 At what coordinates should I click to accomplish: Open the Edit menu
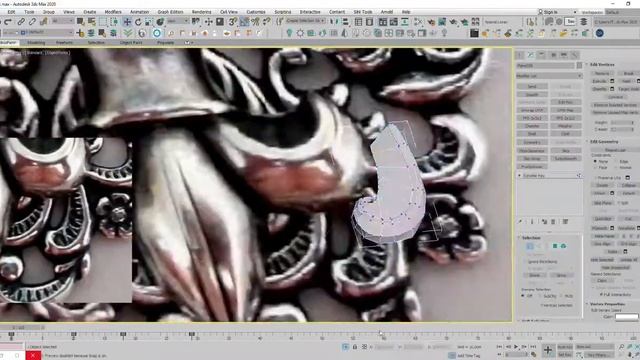11,12
